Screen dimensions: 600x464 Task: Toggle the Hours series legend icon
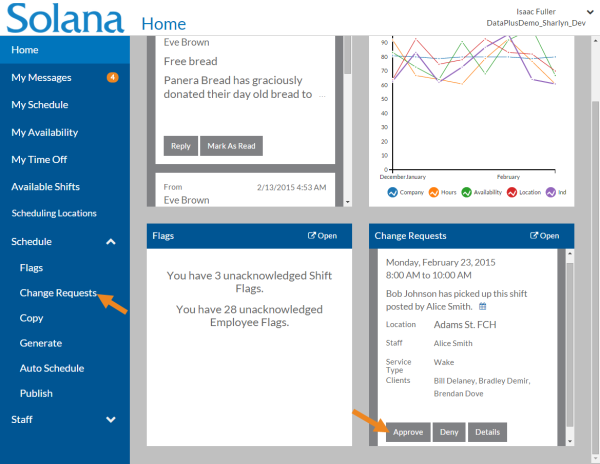(x=434, y=191)
